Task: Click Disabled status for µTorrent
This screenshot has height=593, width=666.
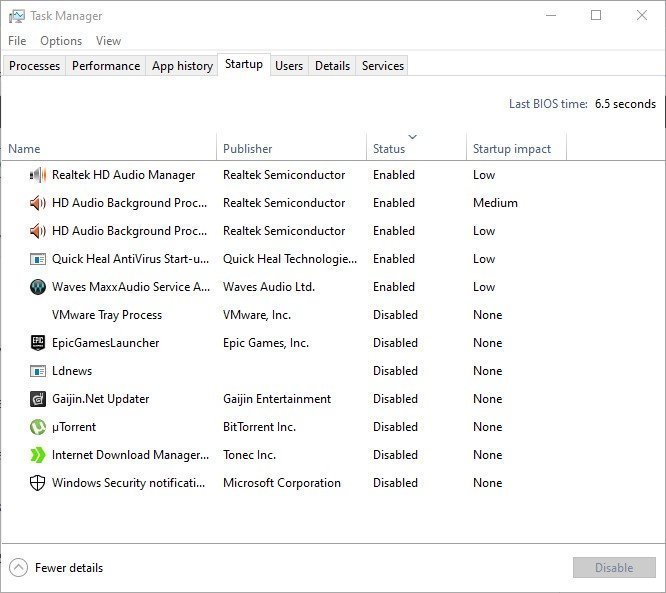Action: click(x=395, y=427)
